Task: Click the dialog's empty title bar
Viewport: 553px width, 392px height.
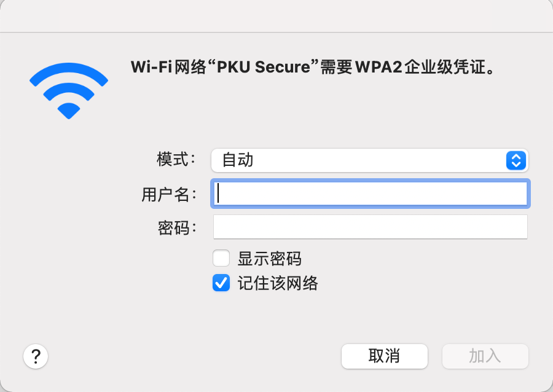Action: coord(276,16)
